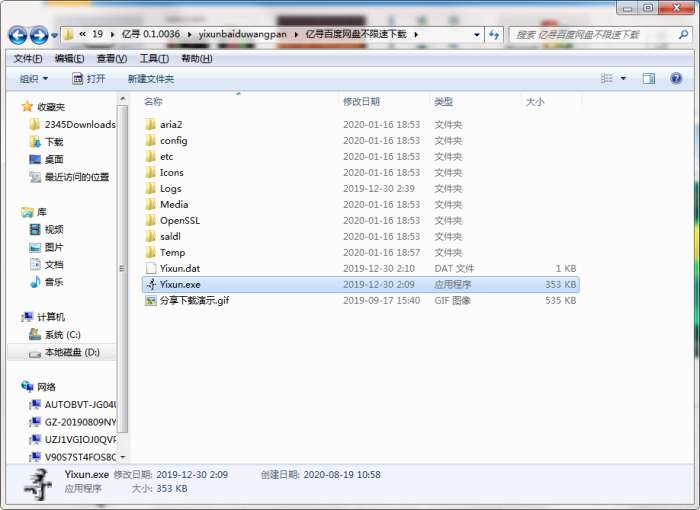Screen dimensions: 700x510
Task: Click yixunbaiduwangpan in address breadcrumb
Action: [x=242, y=34]
